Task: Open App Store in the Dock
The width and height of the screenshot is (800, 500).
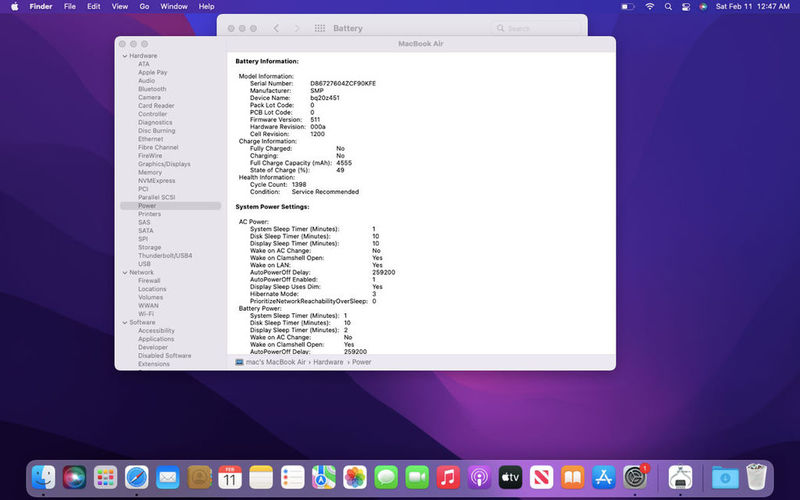Action: point(604,478)
